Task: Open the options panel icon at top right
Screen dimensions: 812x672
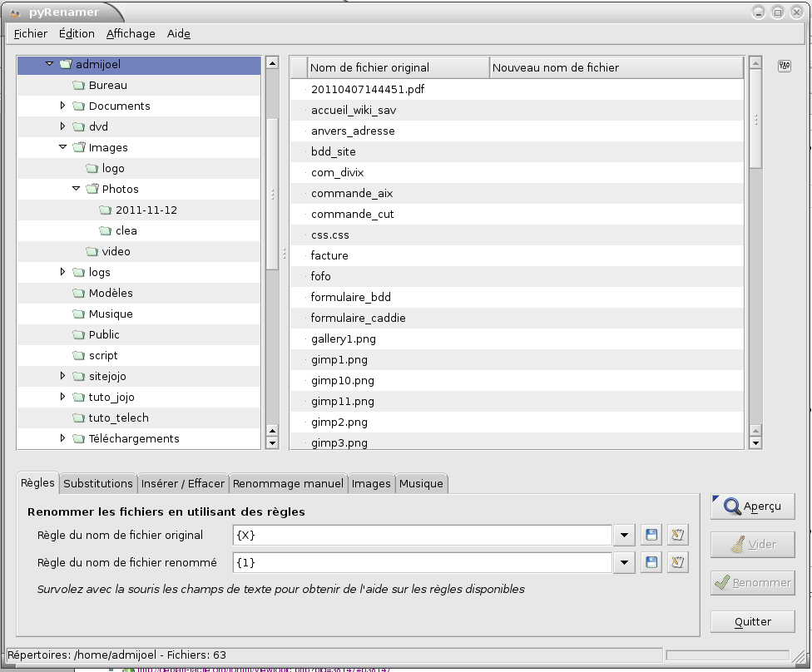Action: [784, 67]
